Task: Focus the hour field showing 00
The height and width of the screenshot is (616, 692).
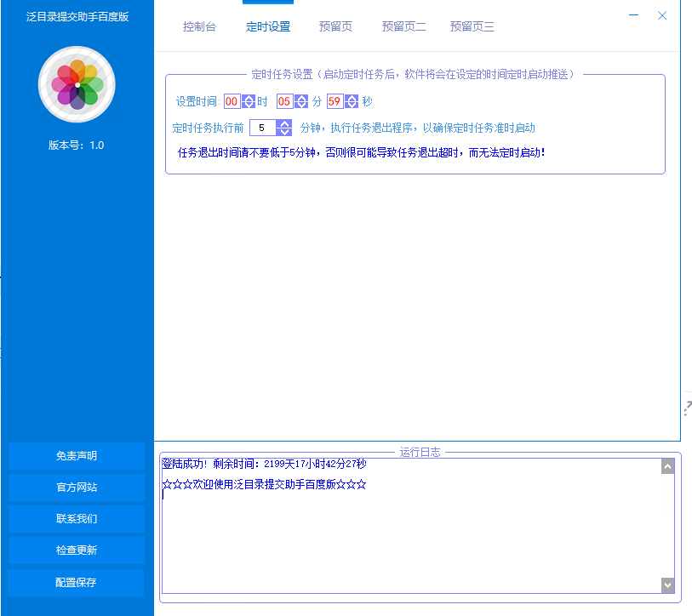Action: pos(232,101)
